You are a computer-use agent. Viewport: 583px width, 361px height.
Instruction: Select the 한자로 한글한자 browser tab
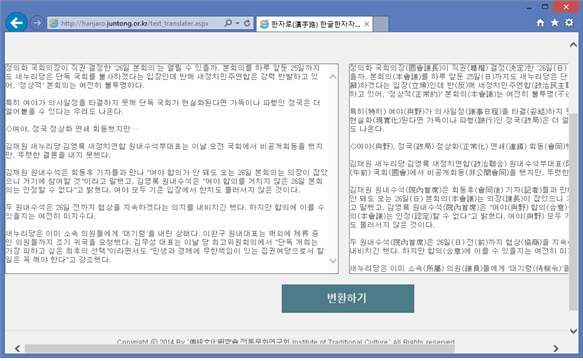[314, 24]
